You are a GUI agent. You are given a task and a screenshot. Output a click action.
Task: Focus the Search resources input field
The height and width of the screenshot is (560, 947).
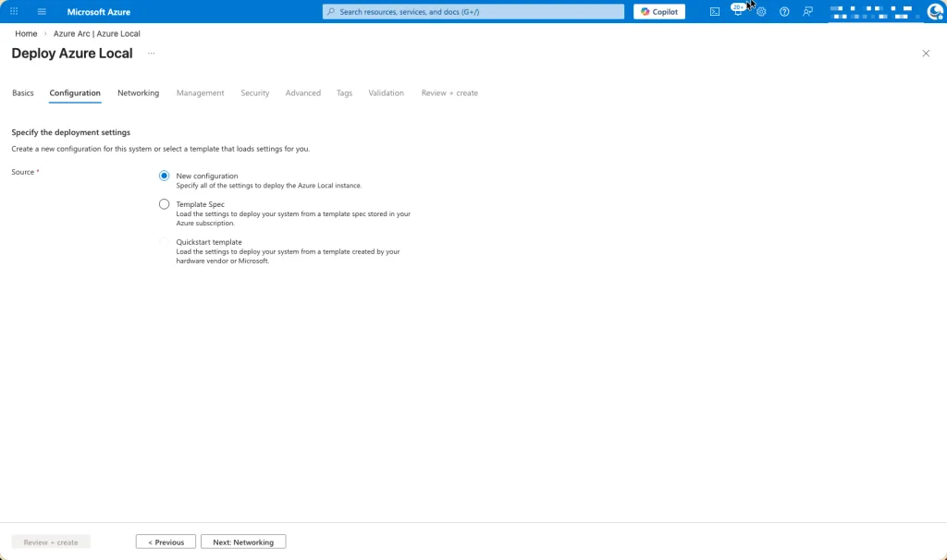(473, 12)
